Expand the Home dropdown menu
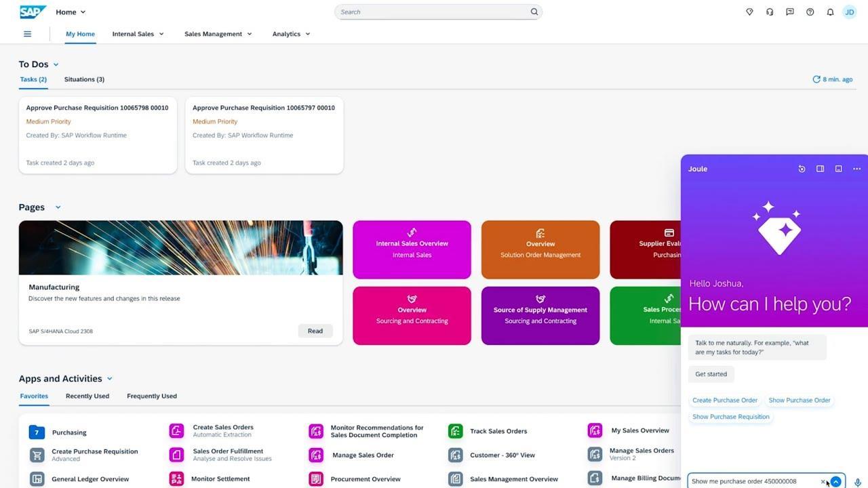The image size is (868, 488). click(71, 12)
